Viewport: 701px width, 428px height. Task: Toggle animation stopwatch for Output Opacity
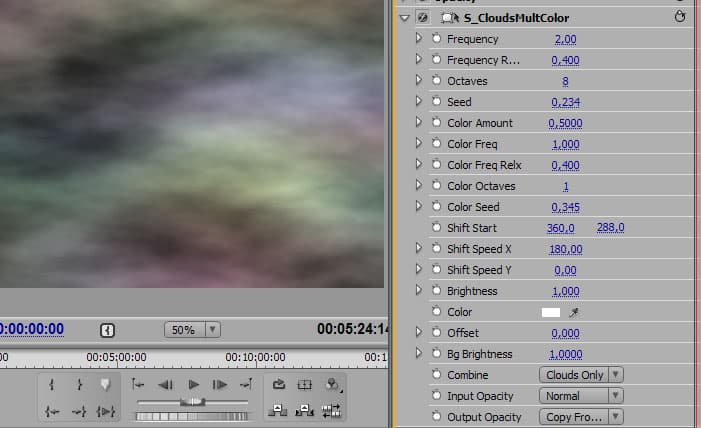(x=436, y=417)
